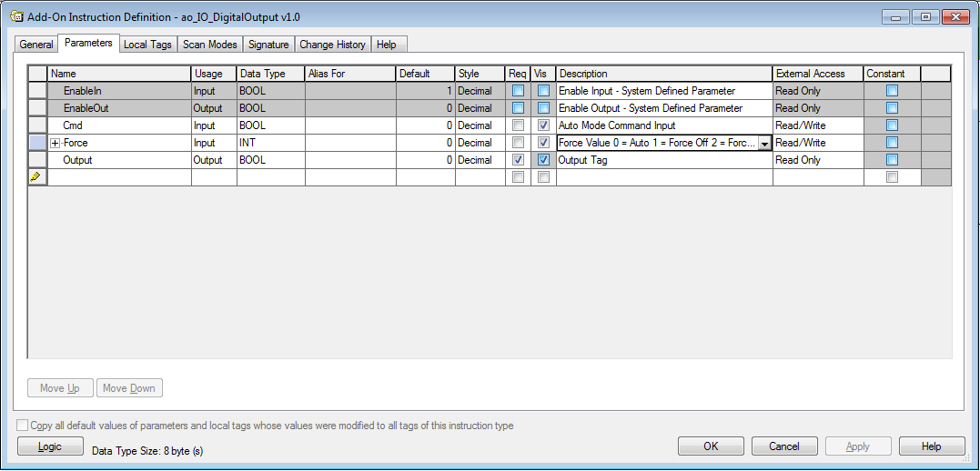Click the Force description input field
980x471 pixels.
(x=657, y=143)
